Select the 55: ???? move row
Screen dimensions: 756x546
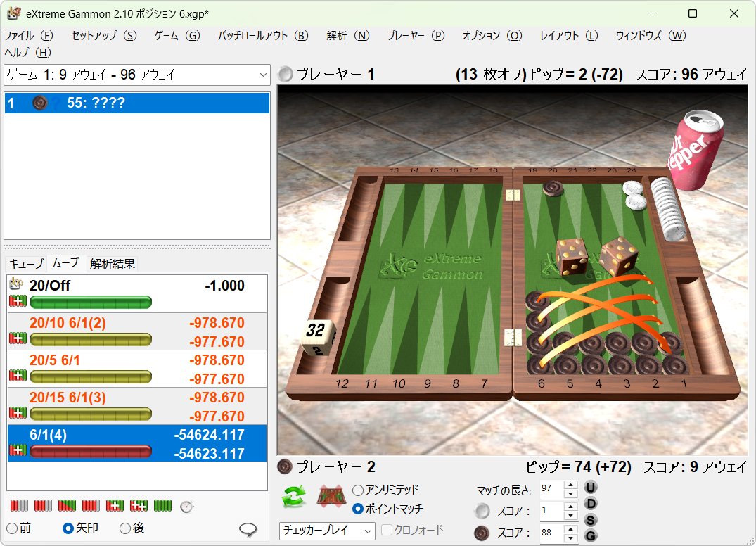137,103
